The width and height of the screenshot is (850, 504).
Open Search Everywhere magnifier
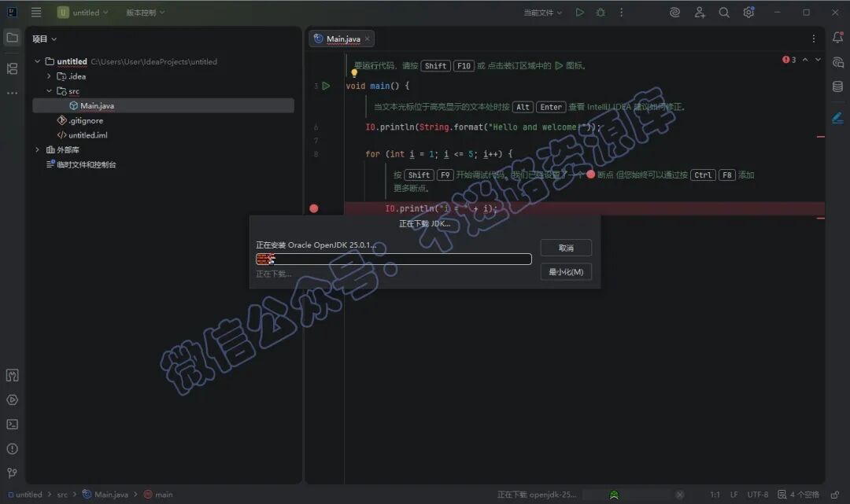point(724,12)
